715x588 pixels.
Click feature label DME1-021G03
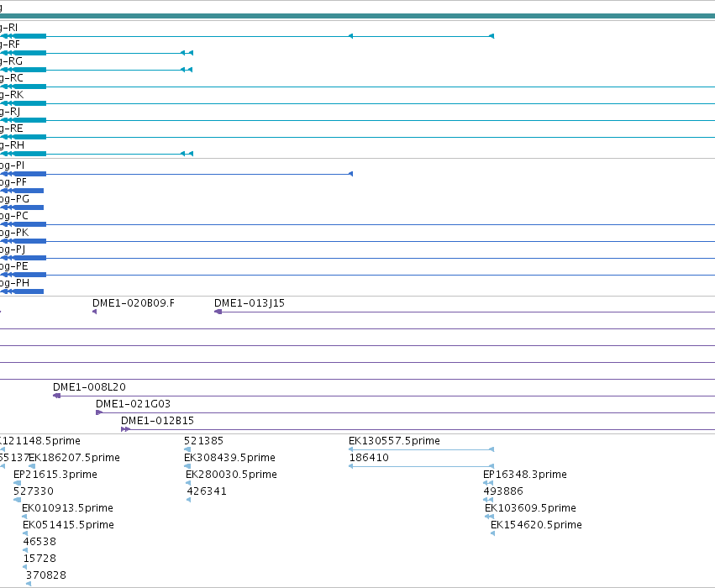133,404
